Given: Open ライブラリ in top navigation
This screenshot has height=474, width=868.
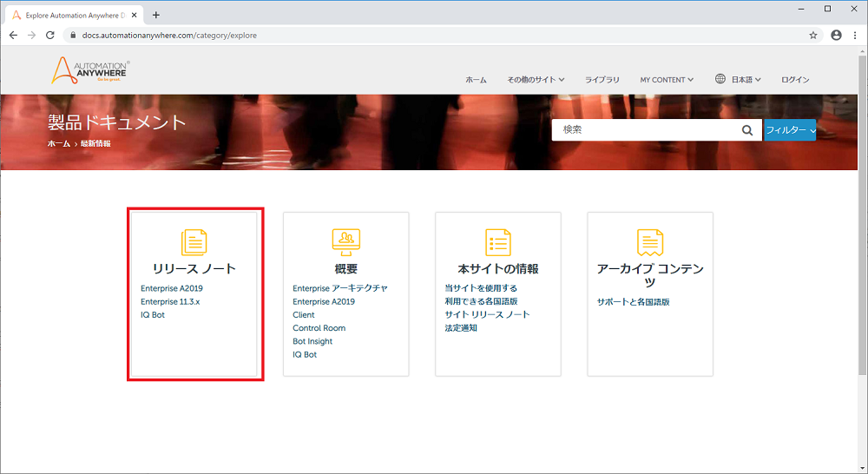Looking at the screenshot, I should click(x=602, y=80).
